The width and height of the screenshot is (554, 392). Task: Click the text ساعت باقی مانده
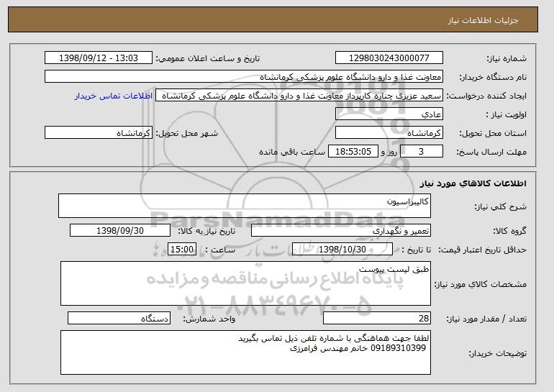coord(292,152)
